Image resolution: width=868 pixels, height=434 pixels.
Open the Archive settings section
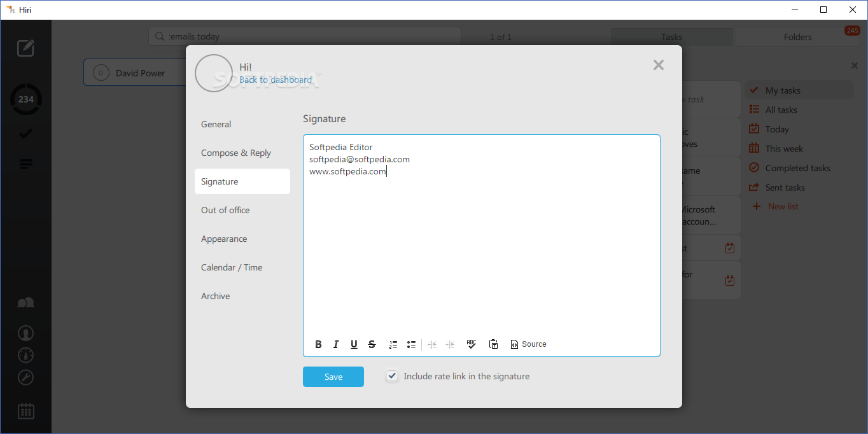[242, 296]
